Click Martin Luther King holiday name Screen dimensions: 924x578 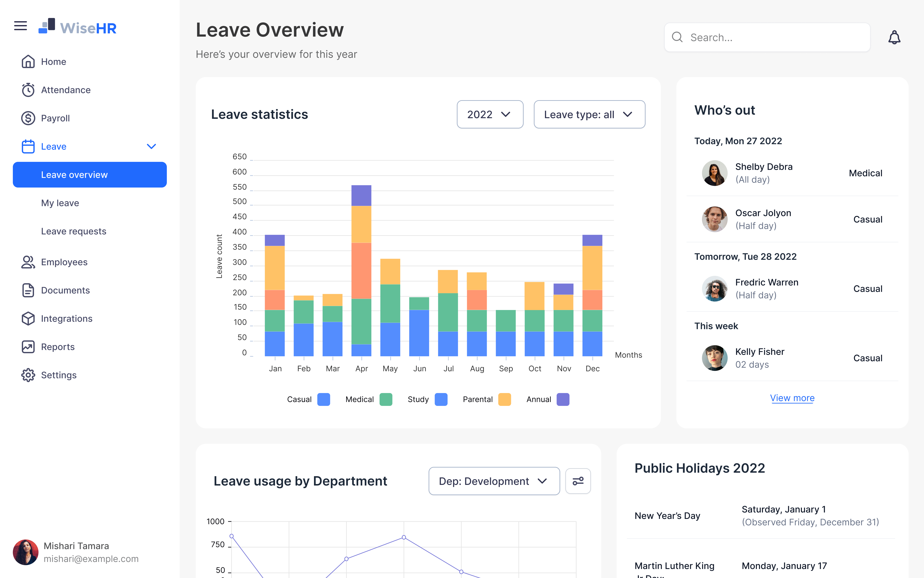[x=674, y=570]
